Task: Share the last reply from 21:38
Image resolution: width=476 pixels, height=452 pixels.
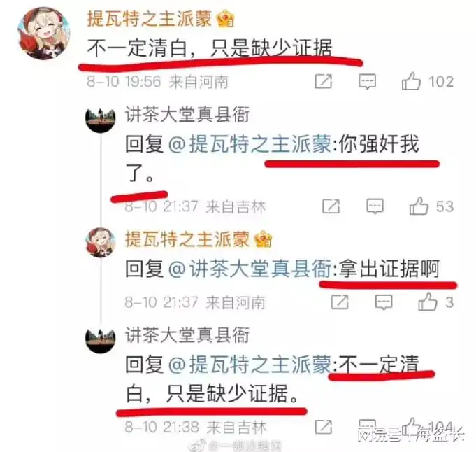Action: [x=324, y=427]
